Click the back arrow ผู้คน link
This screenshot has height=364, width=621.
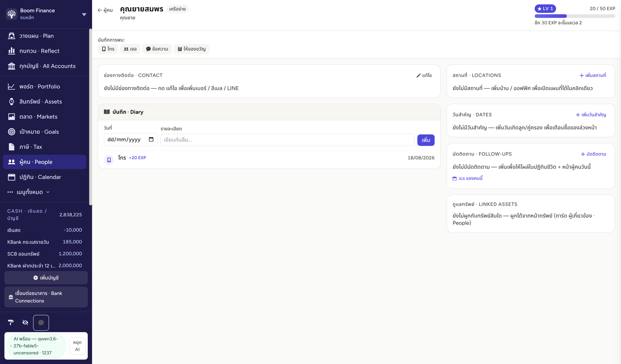click(105, 10)
